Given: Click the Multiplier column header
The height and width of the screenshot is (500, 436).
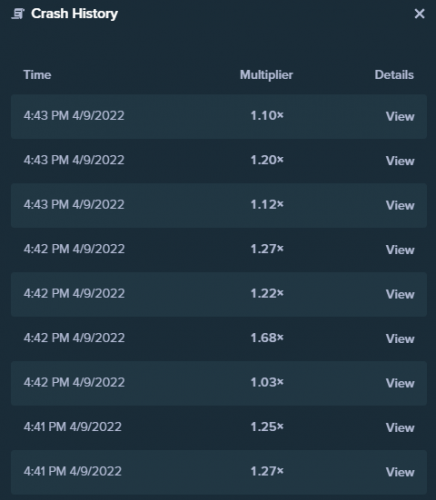Looking at the screenshot, I should tap(266, 75).
